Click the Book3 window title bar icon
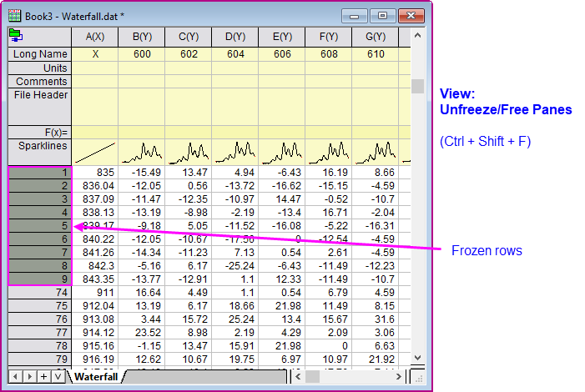The width and height of the screenshot is (585, 392). coord(14,16)
